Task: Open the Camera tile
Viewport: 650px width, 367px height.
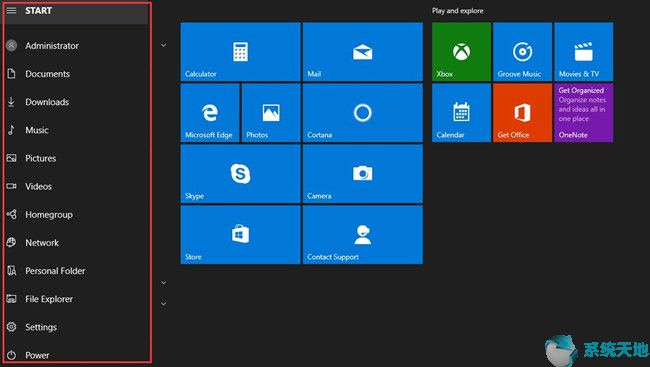Action: [363, 174]
